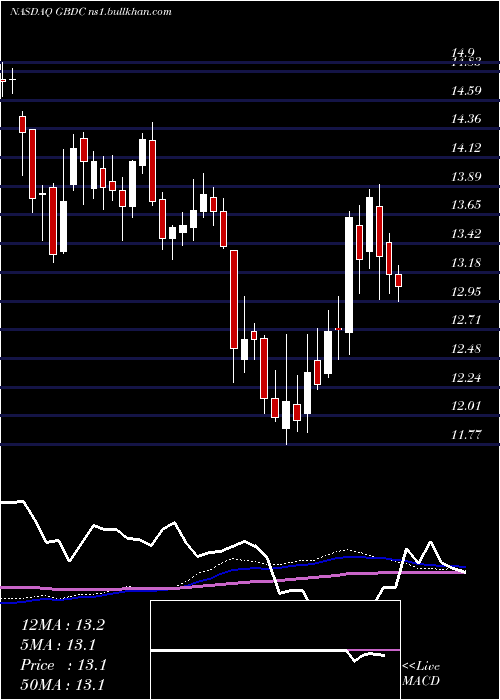Select the 13.42 price axis label
The image size is (500, 700).
tap(466, 234)
